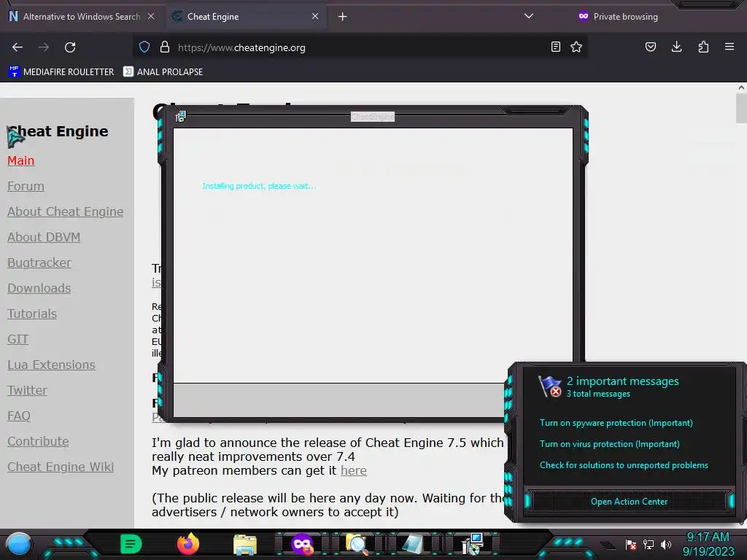The image size is (747, 560).
Task: Open the FAQ link
Action: tap(19, 416)
